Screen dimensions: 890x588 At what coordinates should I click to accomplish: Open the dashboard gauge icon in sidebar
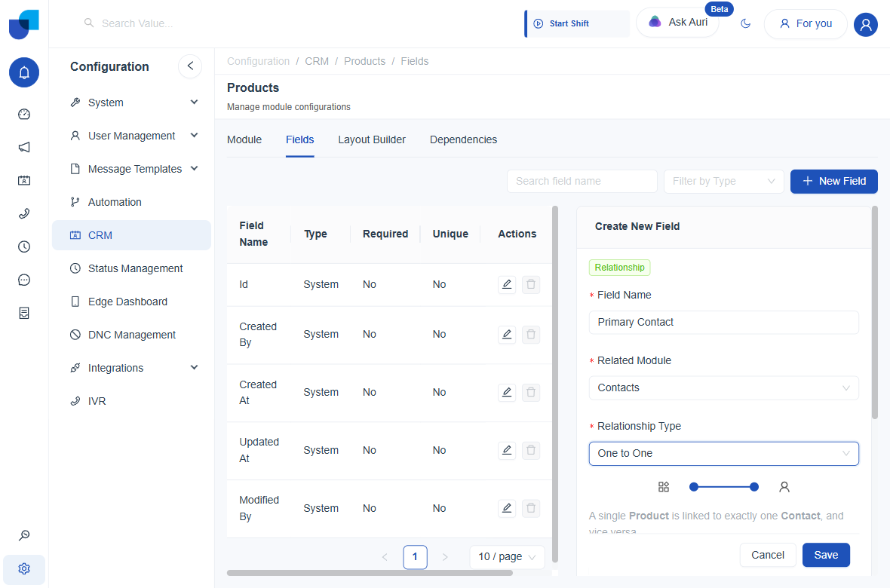tap(24, 114)
